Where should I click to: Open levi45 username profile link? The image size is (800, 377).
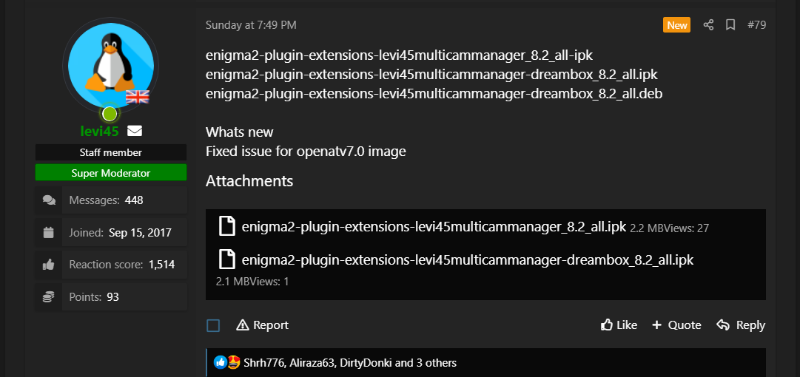click(x=99, y=131)
